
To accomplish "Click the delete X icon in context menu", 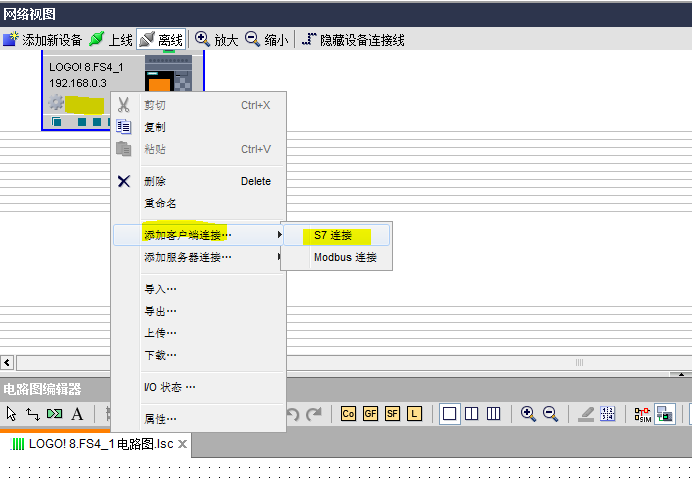I will [124, 181].
